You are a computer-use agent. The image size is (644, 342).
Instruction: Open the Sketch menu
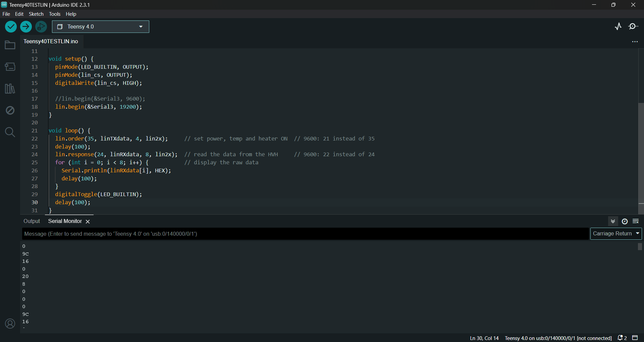pos(36,14)
